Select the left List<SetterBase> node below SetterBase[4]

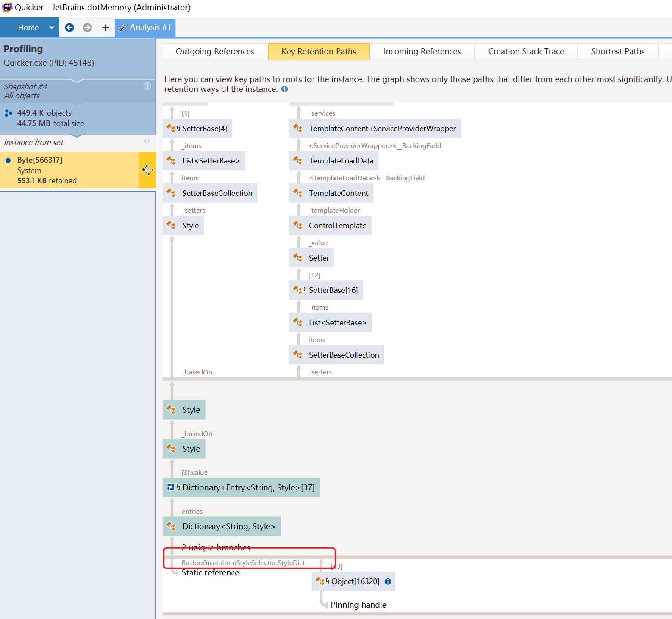coord(204,161)
